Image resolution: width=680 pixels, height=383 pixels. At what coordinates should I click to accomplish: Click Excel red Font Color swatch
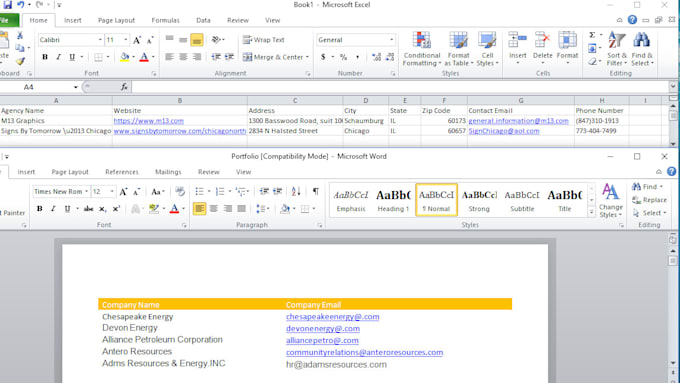point(144,57)
